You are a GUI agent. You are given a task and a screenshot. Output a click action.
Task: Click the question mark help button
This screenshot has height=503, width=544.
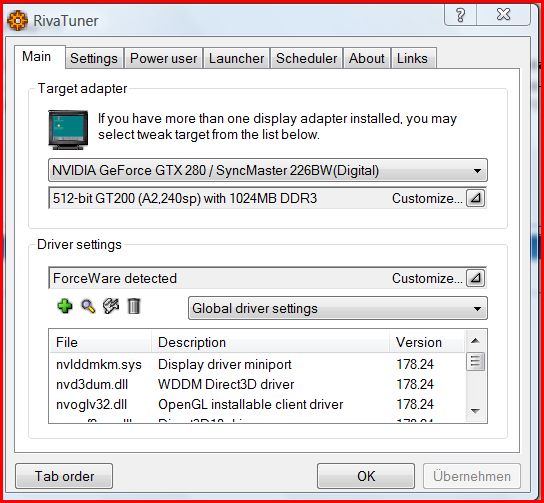(460, 15)
